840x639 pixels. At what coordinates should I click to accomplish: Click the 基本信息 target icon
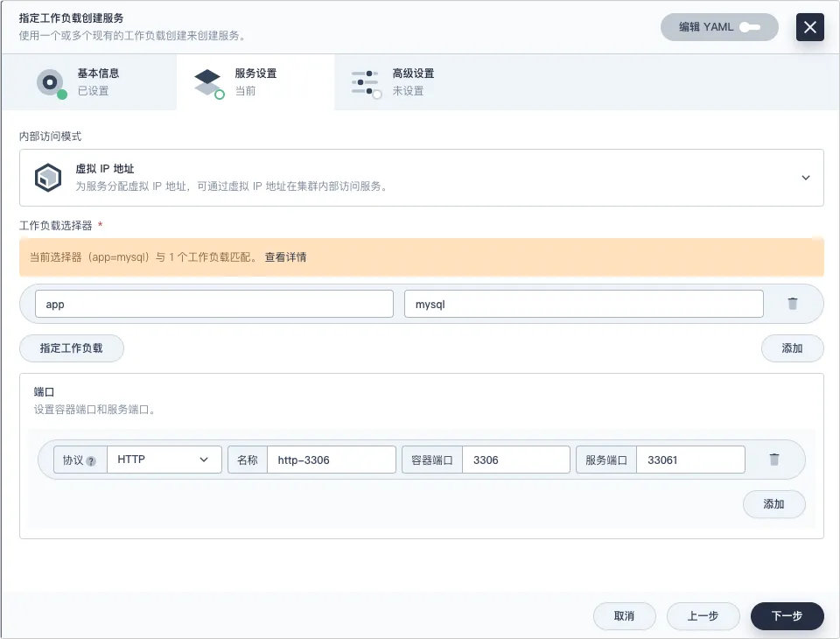point(51,83)
